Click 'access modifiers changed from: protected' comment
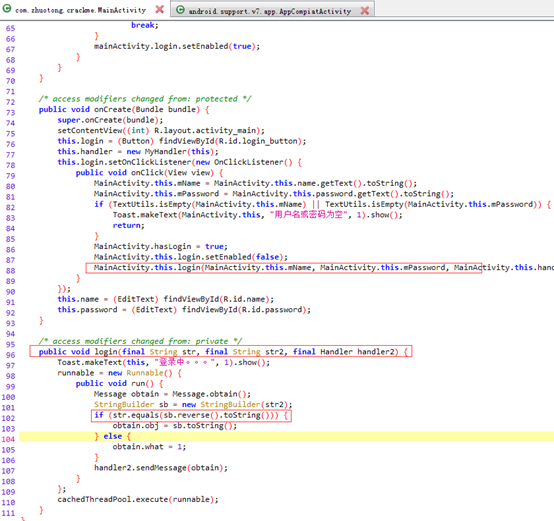554x521 pixels. 145,99
